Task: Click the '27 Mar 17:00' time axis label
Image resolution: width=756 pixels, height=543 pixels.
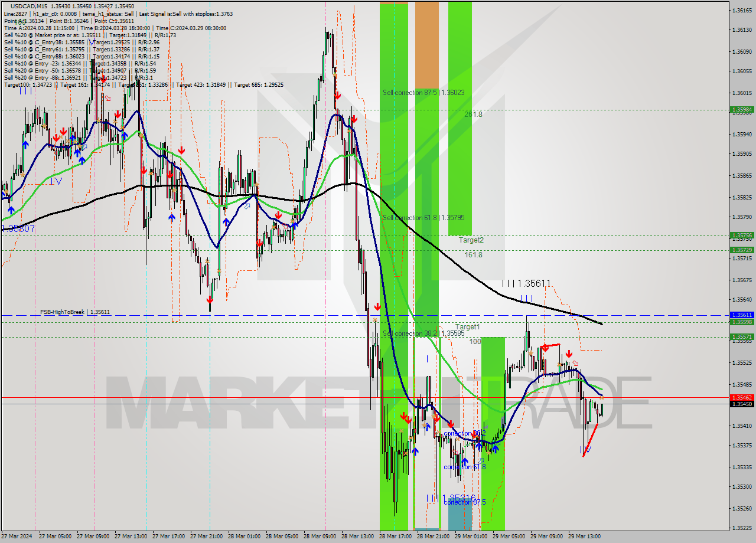Action: [168, 537]
